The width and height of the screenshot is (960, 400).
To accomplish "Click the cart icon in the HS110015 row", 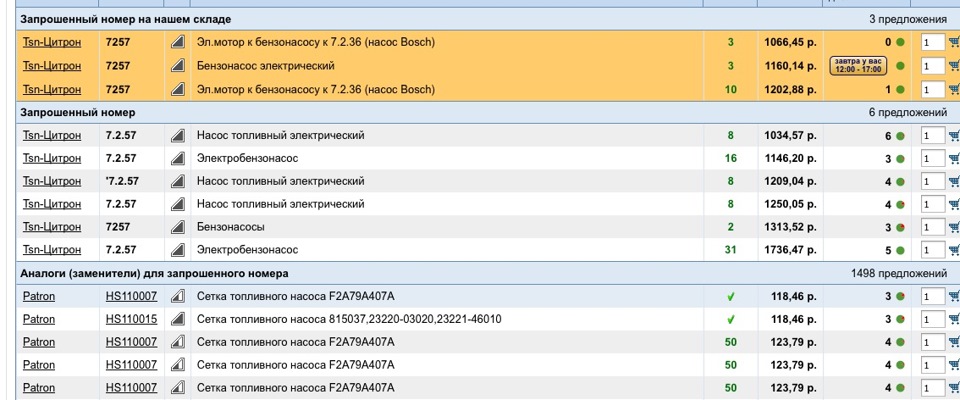I will tap(953, 319).
